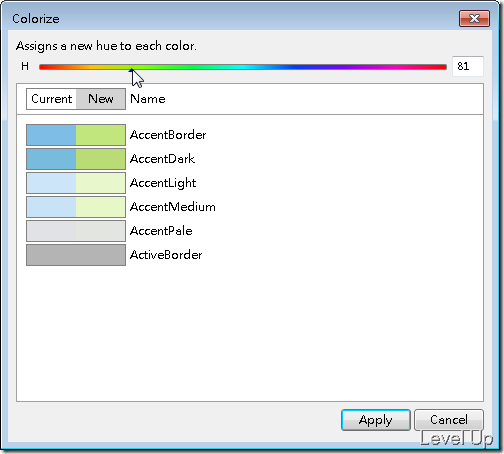Click ActiveBorder gray swatch
Viewport: 504px width, 454px height.
tap(76, 255)
